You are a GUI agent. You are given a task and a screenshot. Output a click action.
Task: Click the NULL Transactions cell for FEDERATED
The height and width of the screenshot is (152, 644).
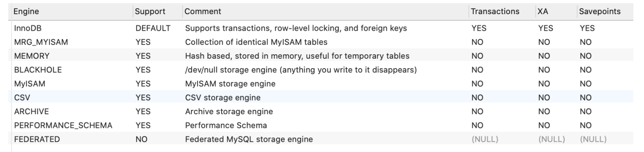point(485,139)
